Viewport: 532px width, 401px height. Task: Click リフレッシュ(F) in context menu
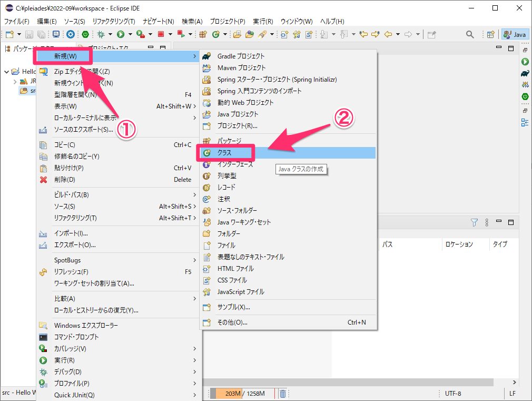[118, 271]
